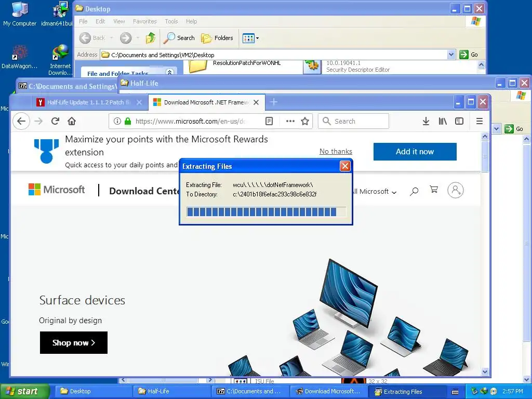Screen dimensions: 532x399
Task: Expand the All Microsoft dropdown
Action: (x=375, y=191)
